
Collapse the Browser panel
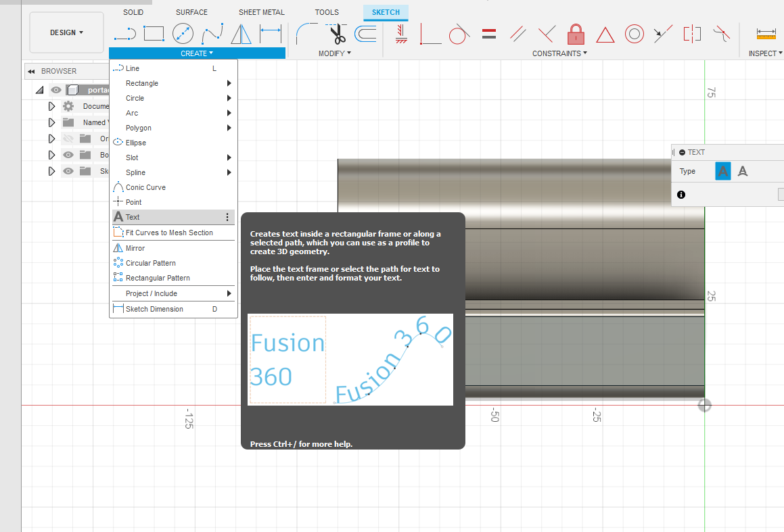31,71
